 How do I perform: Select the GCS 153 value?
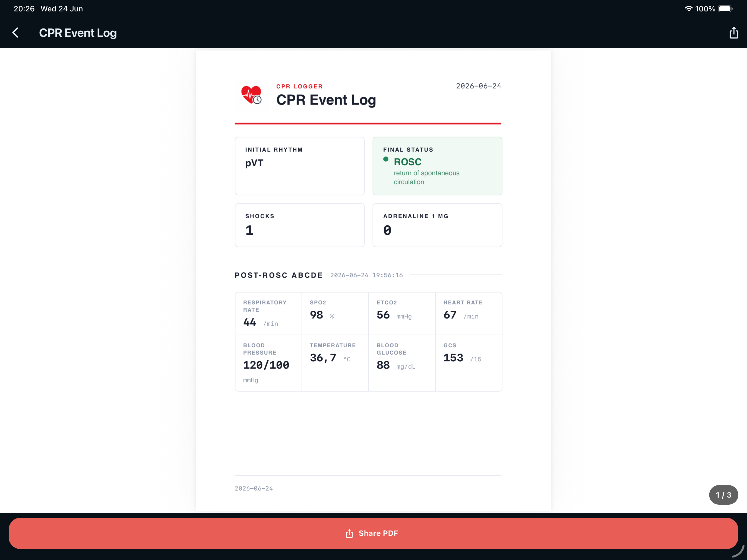click(x=453, y=358)
